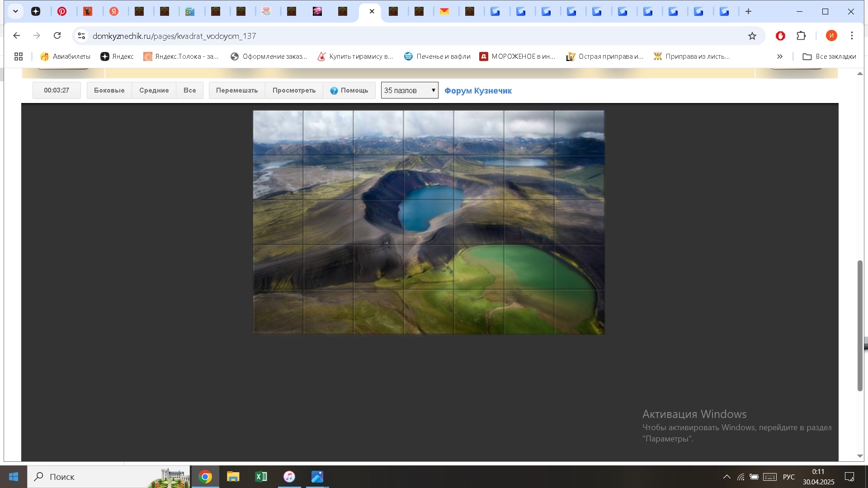Preview image with Просмотреть

click(294, 90)
